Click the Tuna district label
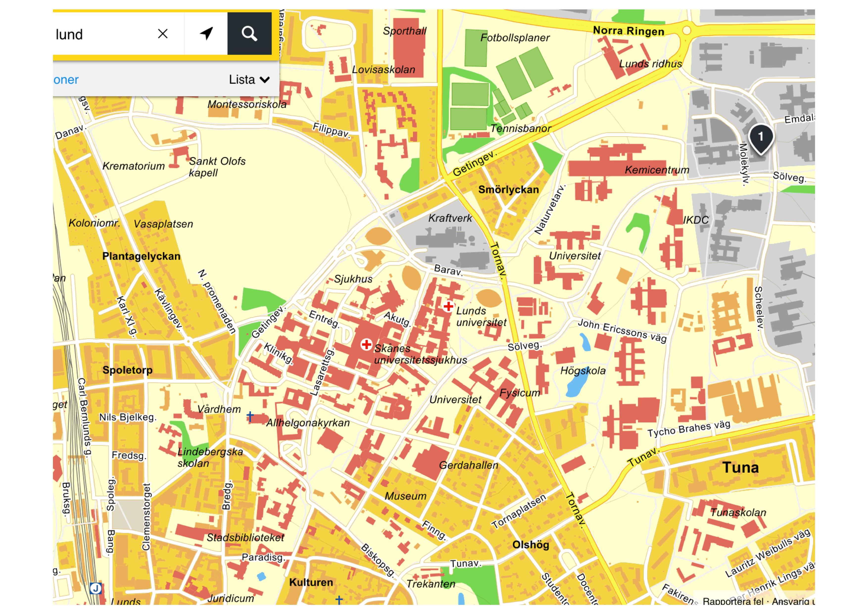 point(740,468)
